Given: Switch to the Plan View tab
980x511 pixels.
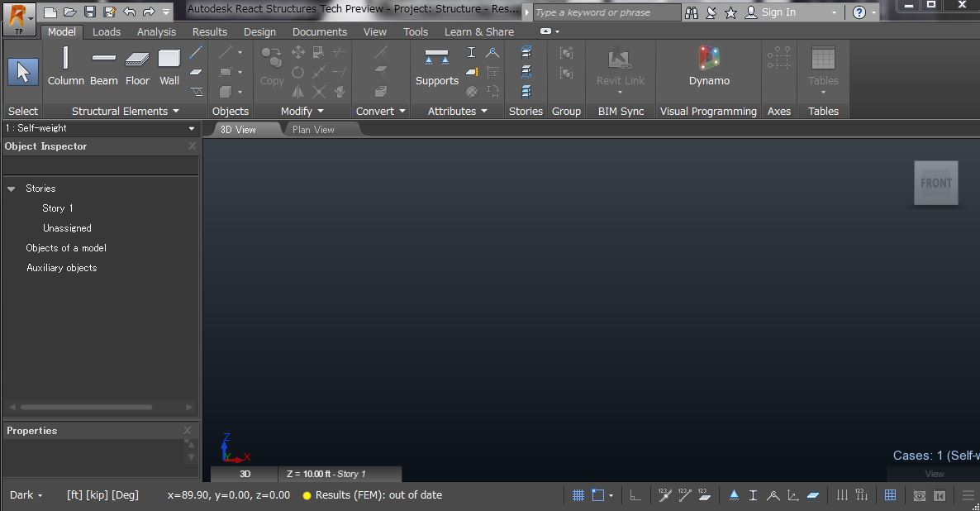Looking at the screenshot, I should tap(314, 130).
